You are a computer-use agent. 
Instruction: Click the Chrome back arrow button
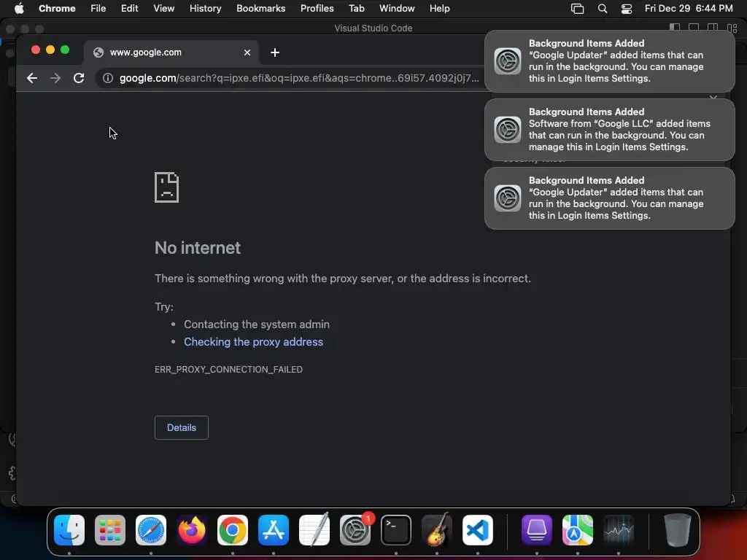point(32,78)
